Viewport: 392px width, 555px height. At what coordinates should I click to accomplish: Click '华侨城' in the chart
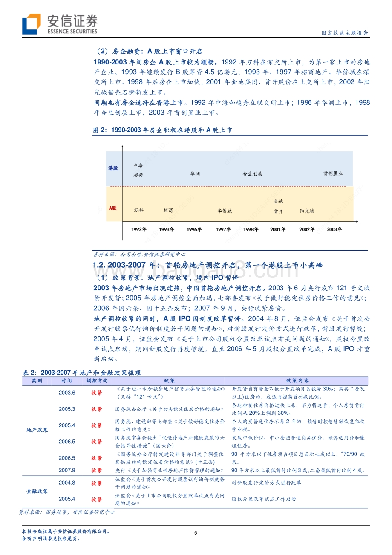pyautogui.click(x=225, y=211)
